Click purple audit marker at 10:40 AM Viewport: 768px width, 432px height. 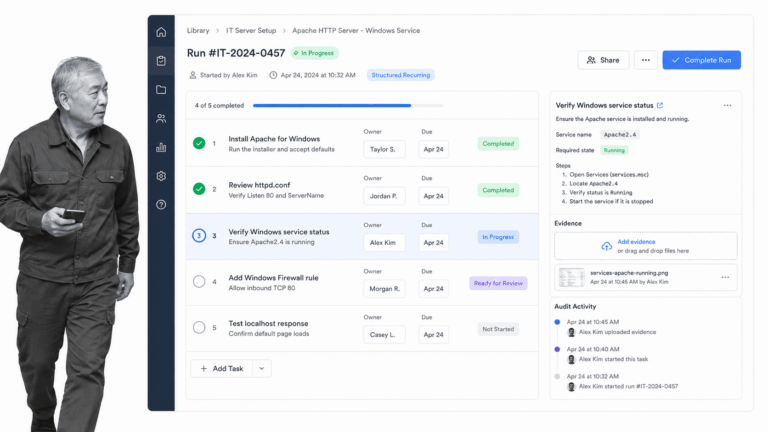pos(557,349)
